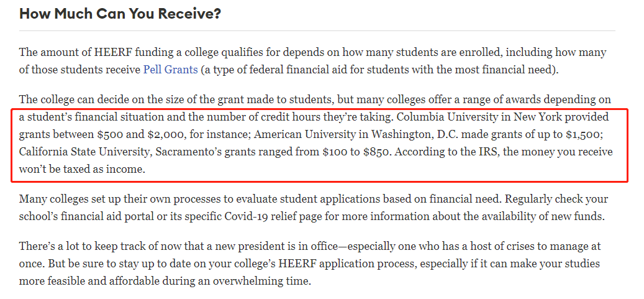This screenshot has width=644, height=299.
Task: Click the horizontal divider under the heading
Action: 317,31
